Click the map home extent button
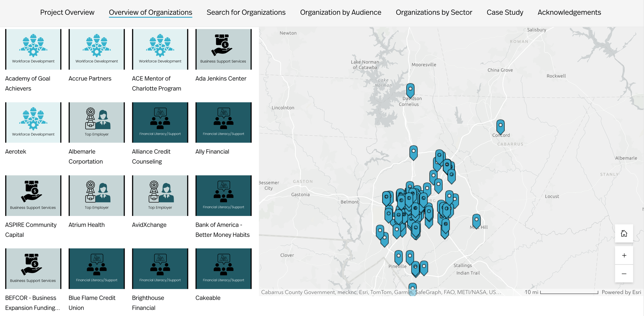The width and height of the screenshot is (644, 316). click(624, 234)
